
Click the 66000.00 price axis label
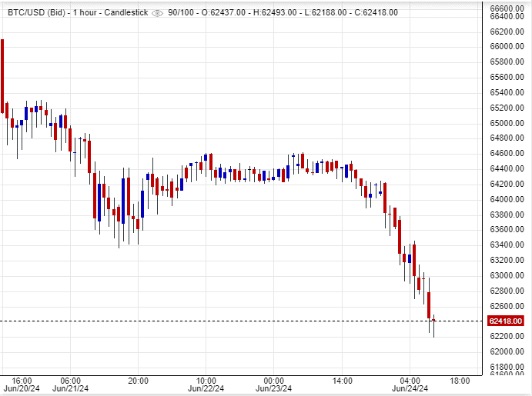click(x=507, y=47)
